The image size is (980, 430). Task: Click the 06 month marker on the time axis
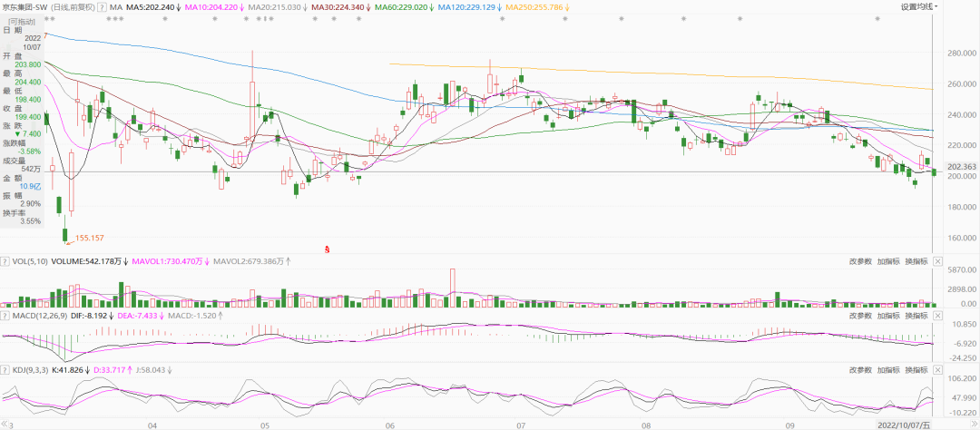(391, 425)
